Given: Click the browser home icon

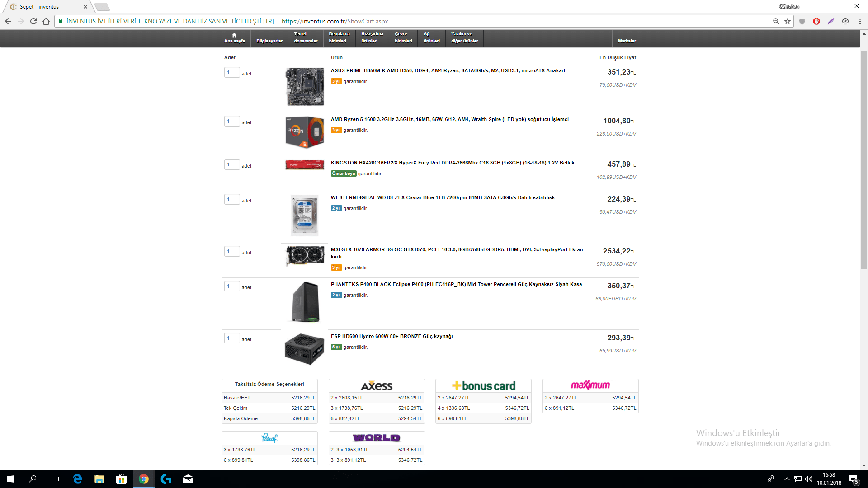Looking at the screenshot, I should click(46, 21).
